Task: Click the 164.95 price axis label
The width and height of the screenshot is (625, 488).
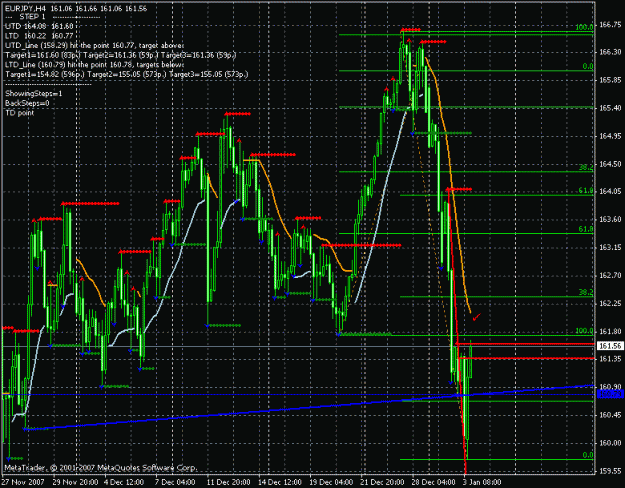Action: coord(610,136)
